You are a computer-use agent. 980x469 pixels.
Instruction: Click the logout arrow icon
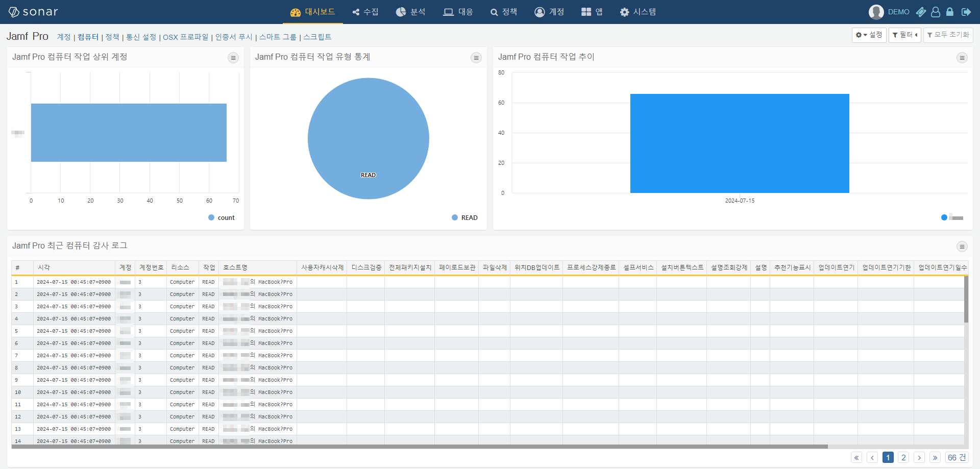966,12
